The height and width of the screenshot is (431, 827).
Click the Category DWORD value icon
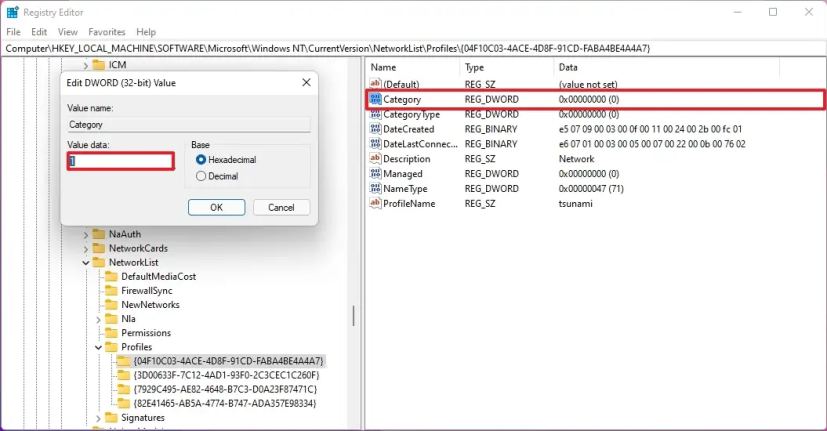click(376, 99)
